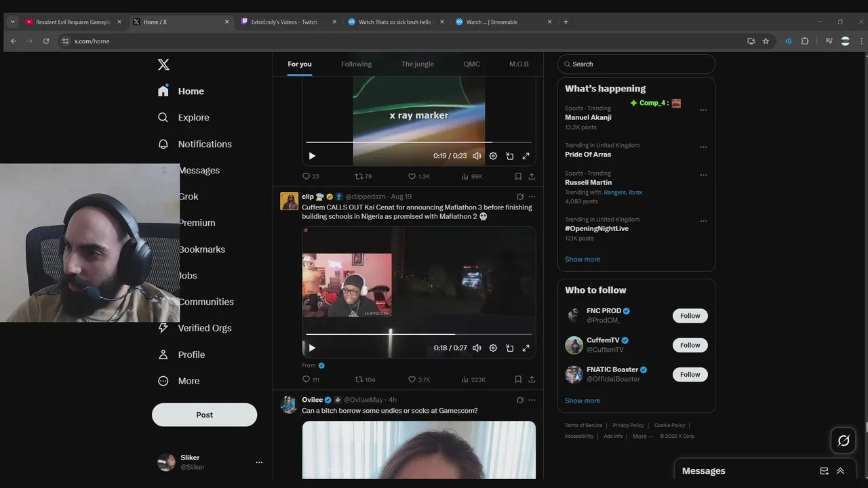The width and height of the screenshot is (868, 488).
Task: Expand the Messages drawer
Action: coord(840,471)
